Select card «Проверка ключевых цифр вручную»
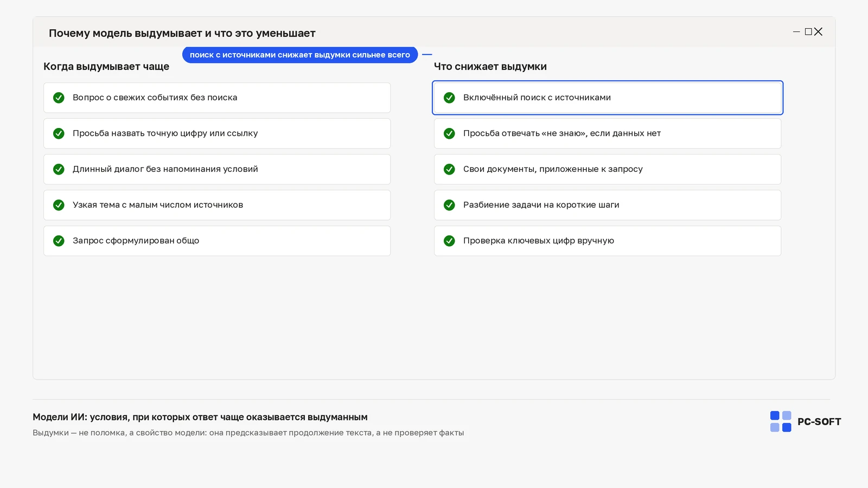 (608, 241)
